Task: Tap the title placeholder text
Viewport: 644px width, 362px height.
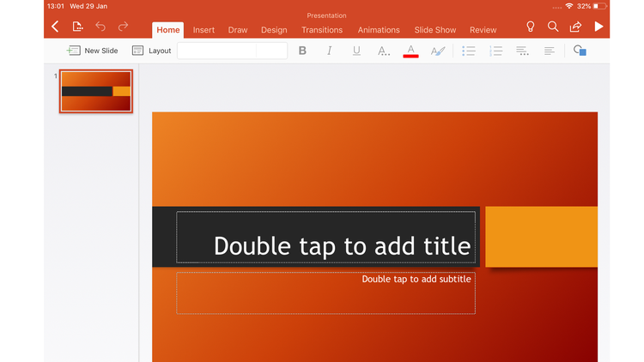Action: (342, 246)
